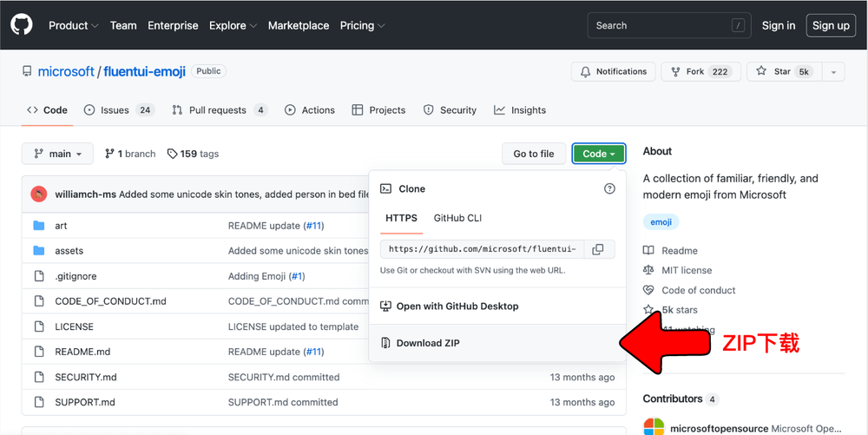Open the microsoft organization link

[x=66, y=71]
